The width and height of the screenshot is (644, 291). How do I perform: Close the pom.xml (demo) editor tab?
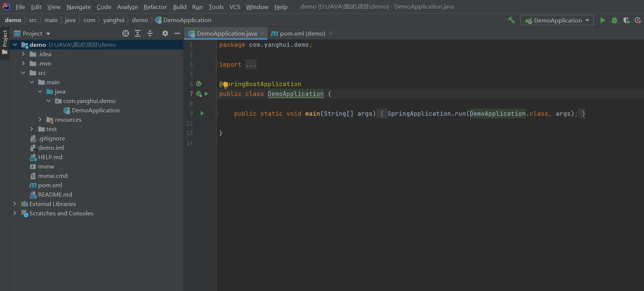[331, 33]
